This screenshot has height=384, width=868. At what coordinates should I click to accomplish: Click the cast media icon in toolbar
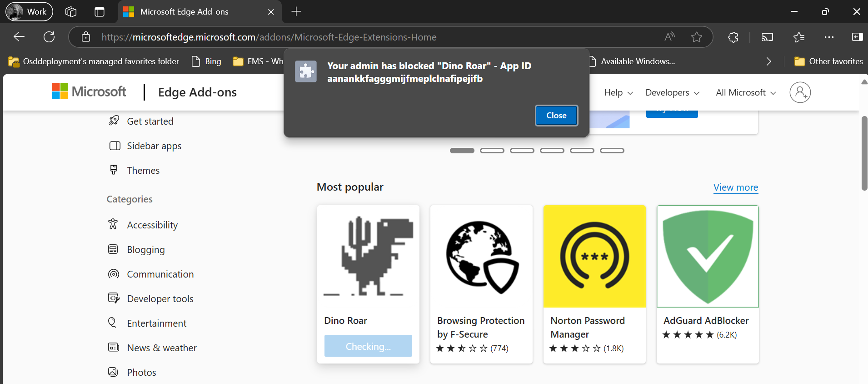point(767,37)
